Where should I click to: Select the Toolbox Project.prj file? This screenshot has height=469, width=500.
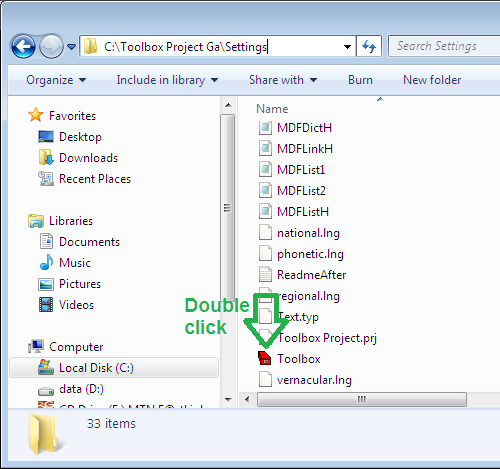tap(327, 338)
